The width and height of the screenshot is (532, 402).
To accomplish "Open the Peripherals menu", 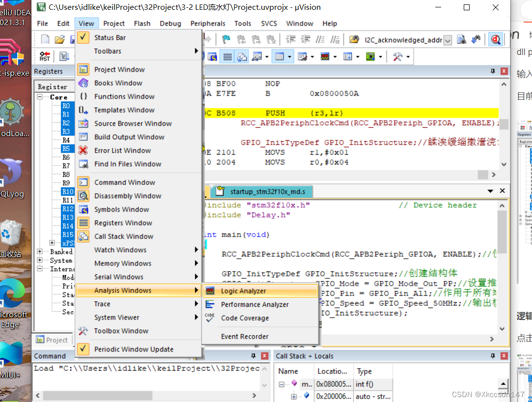I will pyautogui.click(x=208, y=24).
